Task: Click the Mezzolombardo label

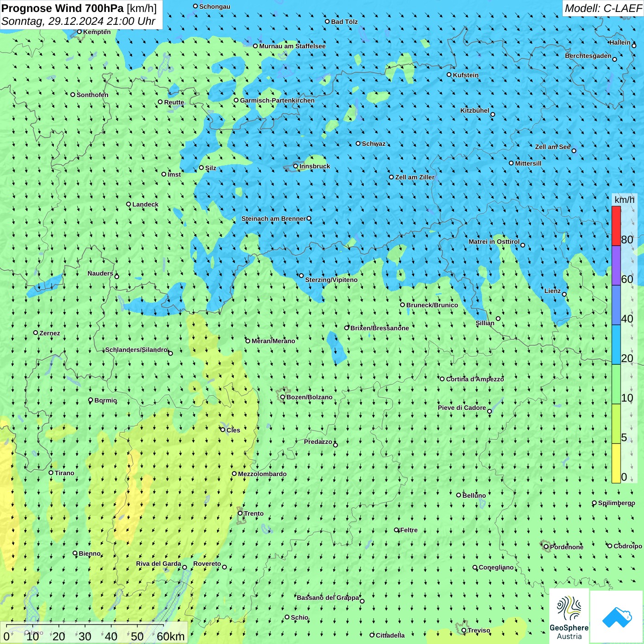Action: click(262, 474)
